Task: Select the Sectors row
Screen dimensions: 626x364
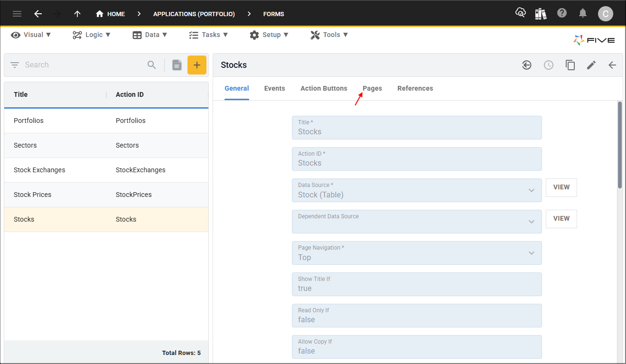Action: click(106, 145)
